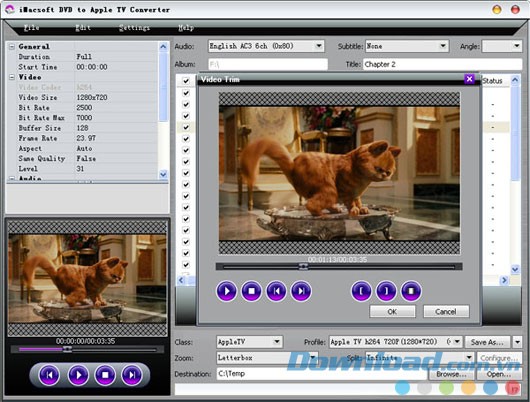Select the Start Time 00:00:00 value
The width and height of the screenshot is (530, 402).
point(92,67)
